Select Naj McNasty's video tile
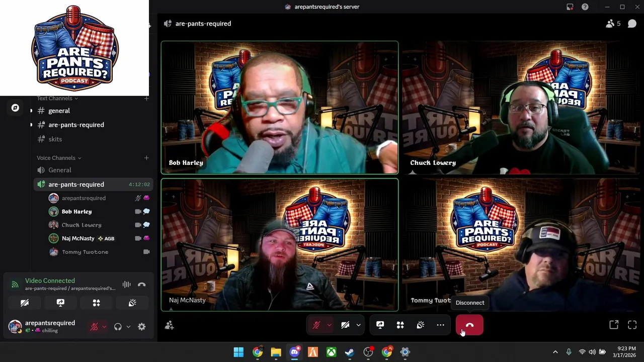The width and height of the screenshot is (644, 362). coord(280,245)
